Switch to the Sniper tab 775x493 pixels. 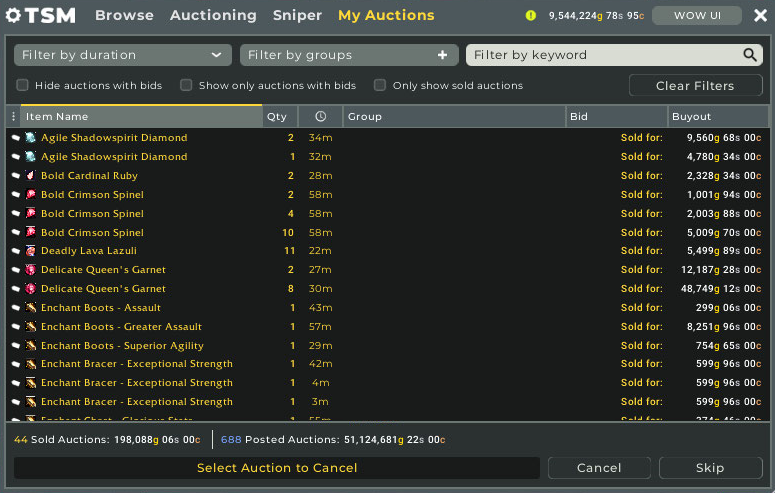pyautogui.click(x=297, y=15)
